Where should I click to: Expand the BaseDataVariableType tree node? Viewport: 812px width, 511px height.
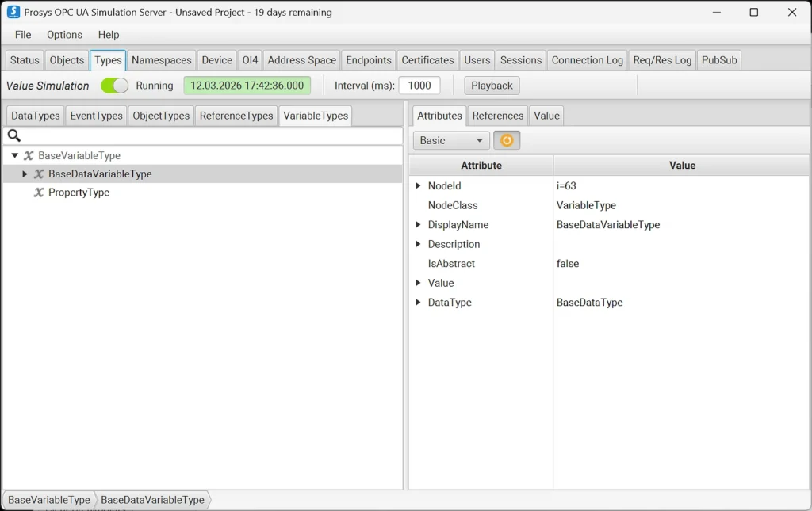(25, 174)
